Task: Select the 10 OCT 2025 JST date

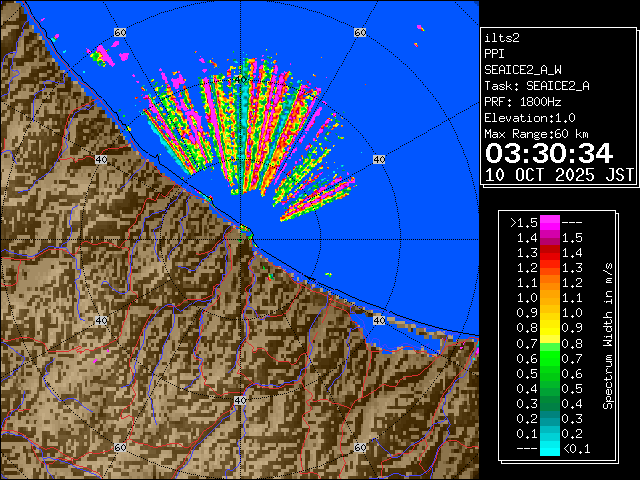Action: coord(558,174)
